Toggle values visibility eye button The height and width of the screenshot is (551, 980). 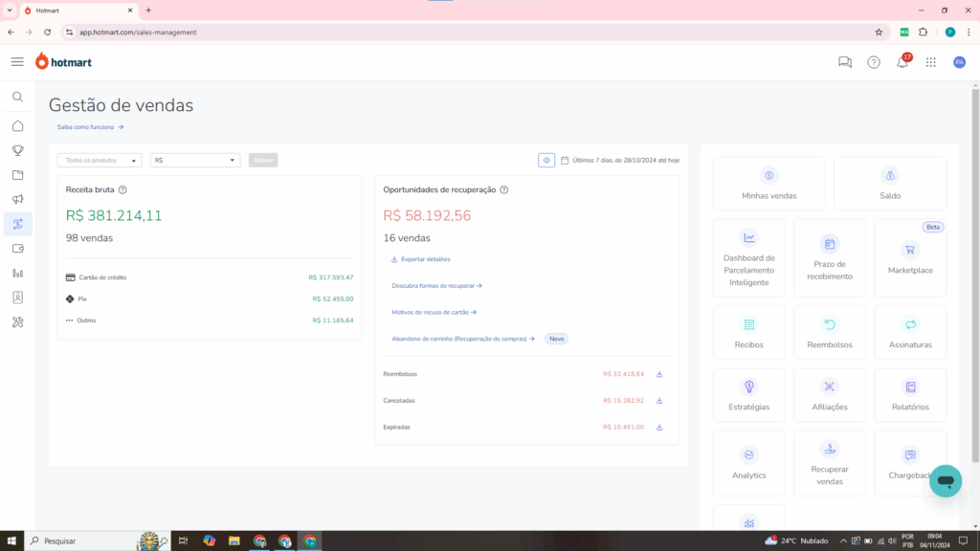pyautogui.click(x=546, y=161)
